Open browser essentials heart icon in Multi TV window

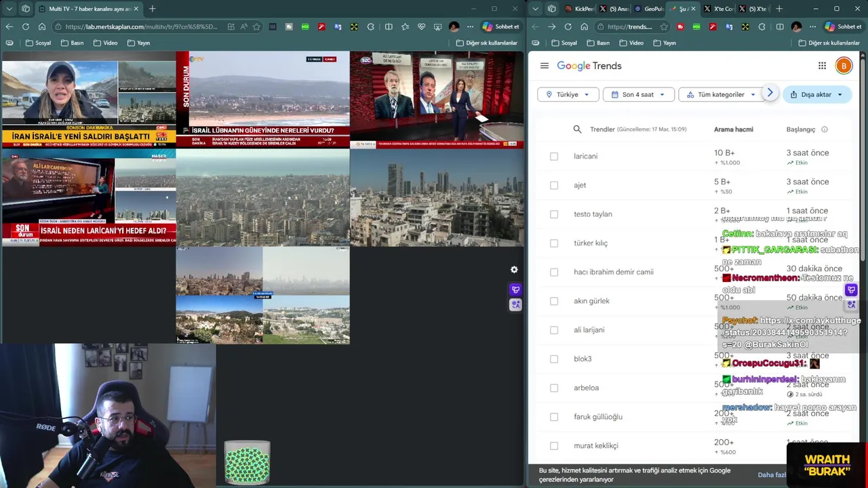coord(421,26)
